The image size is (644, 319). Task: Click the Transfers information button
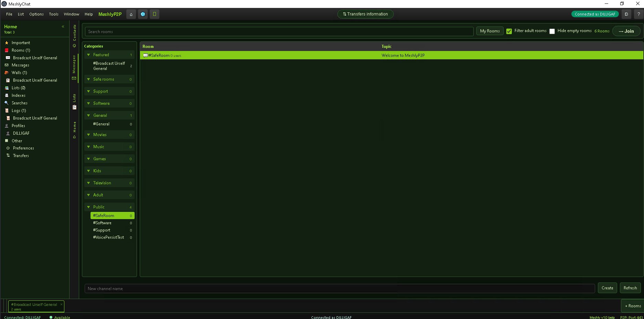tap(366, 14)
